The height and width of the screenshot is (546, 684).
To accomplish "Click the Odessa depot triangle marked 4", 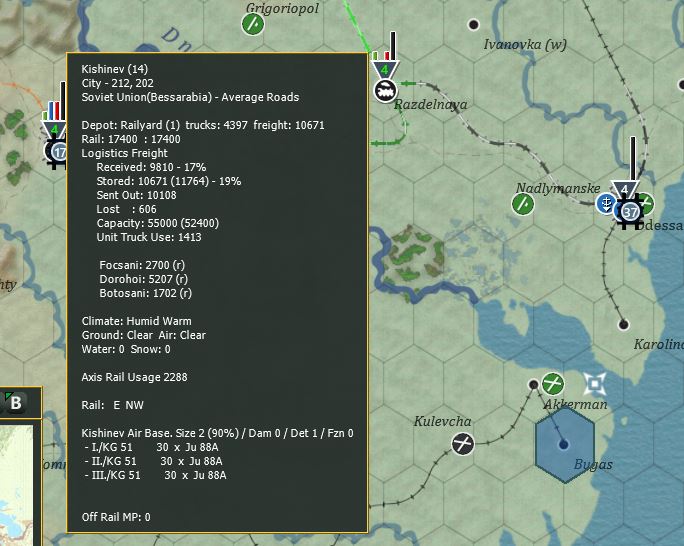I will coord(624,189).
